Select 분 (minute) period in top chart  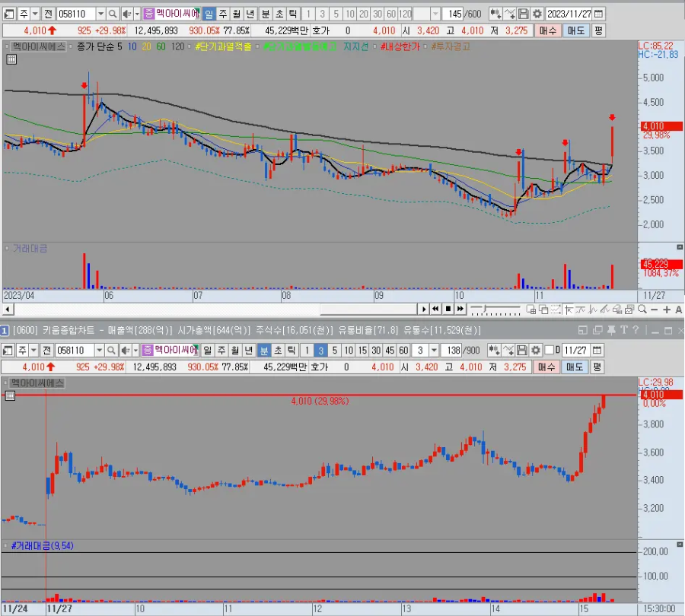coord(265,14)
